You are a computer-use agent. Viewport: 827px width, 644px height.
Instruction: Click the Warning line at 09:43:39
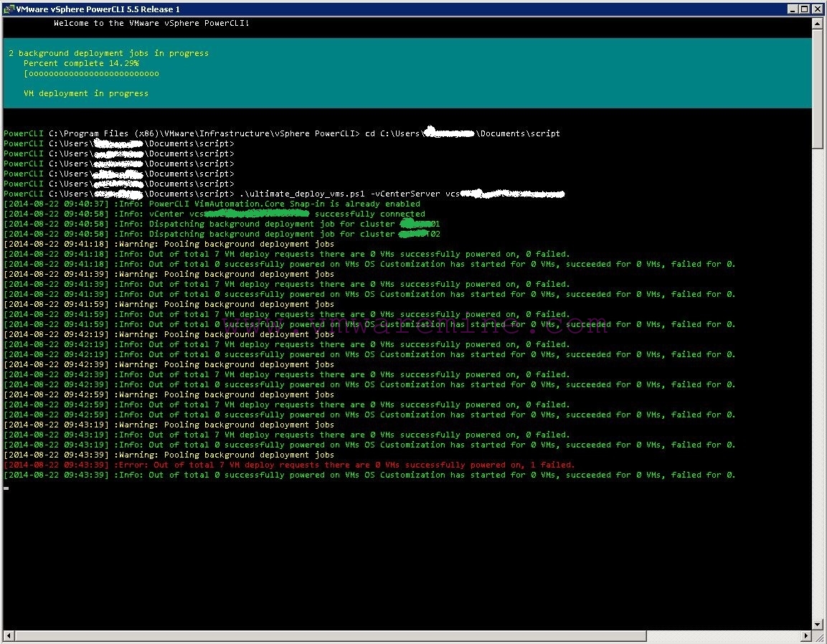(x=169, y=455)
